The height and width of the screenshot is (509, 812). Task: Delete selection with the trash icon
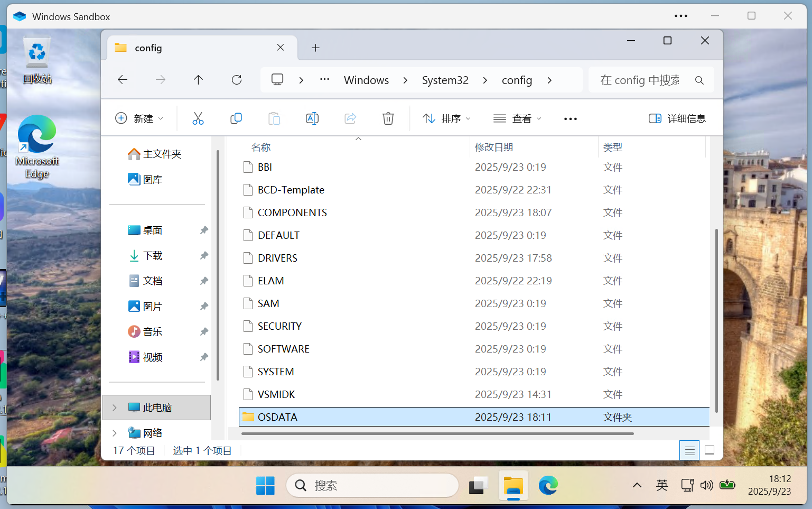388,118
